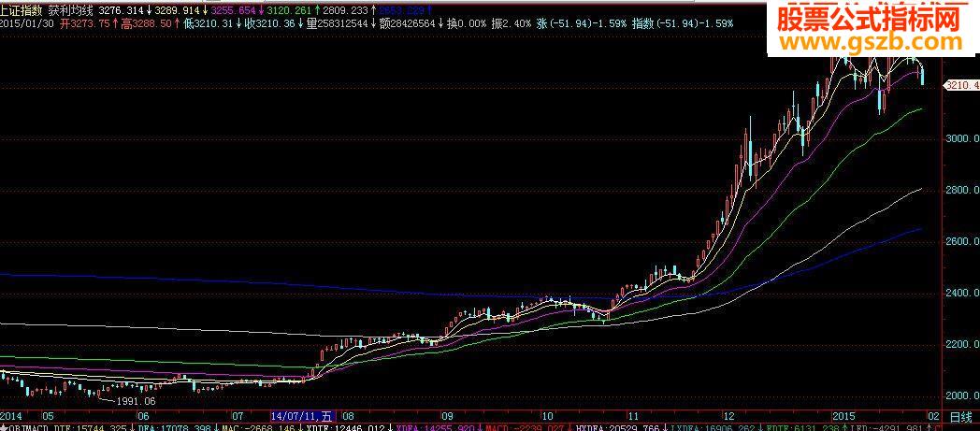Image resolution: width=980 pixels, height=431 pixels.
Task: Click the 2400.0 price axis label
Action: pos(963,293)
